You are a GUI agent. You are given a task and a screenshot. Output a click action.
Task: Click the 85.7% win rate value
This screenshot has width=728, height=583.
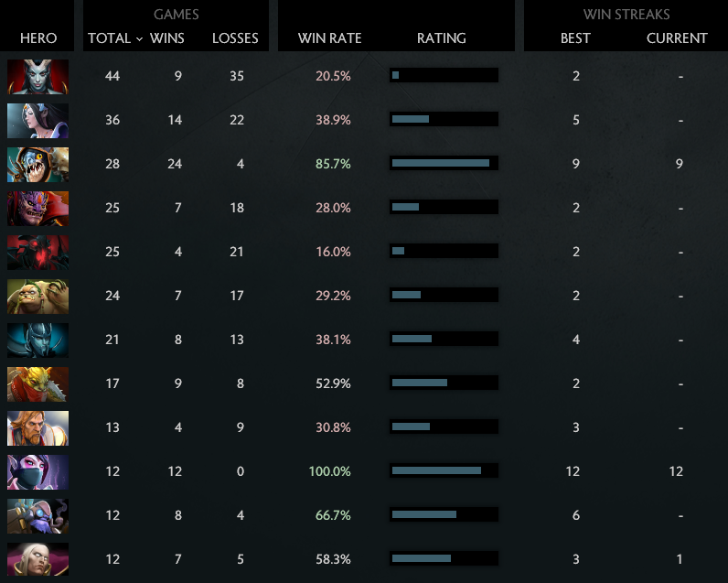coord(333,164)
